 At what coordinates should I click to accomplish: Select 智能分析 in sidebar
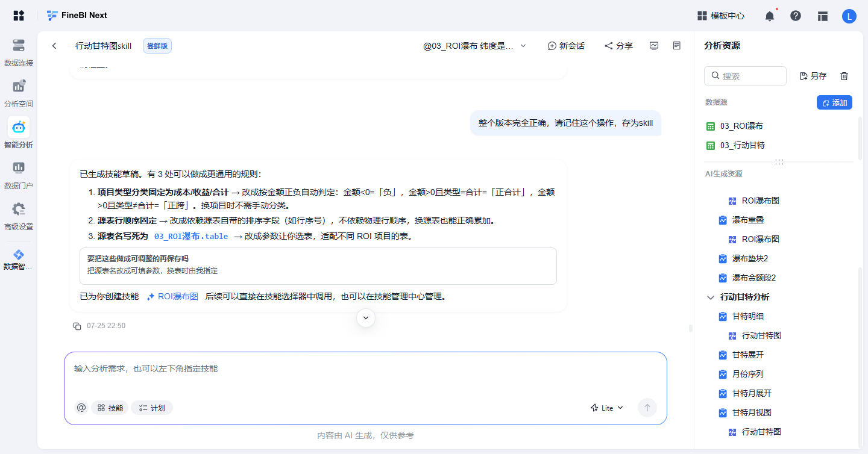pyautogui.click(x=19, y=134)
